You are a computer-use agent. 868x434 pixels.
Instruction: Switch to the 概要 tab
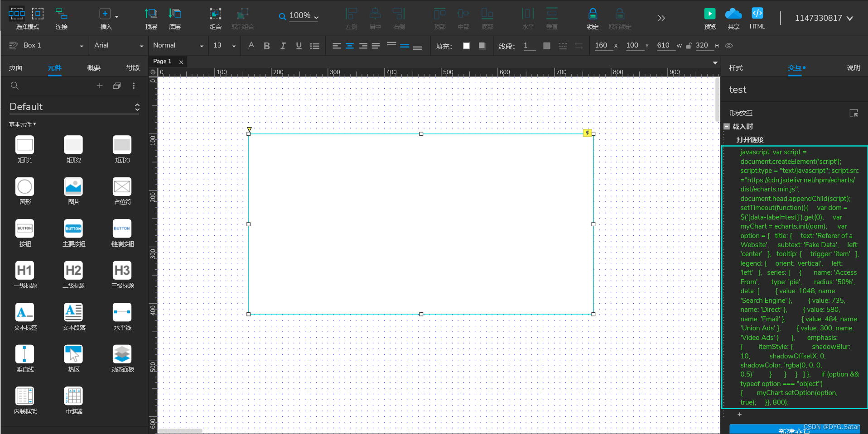click(x=93, y=68)
